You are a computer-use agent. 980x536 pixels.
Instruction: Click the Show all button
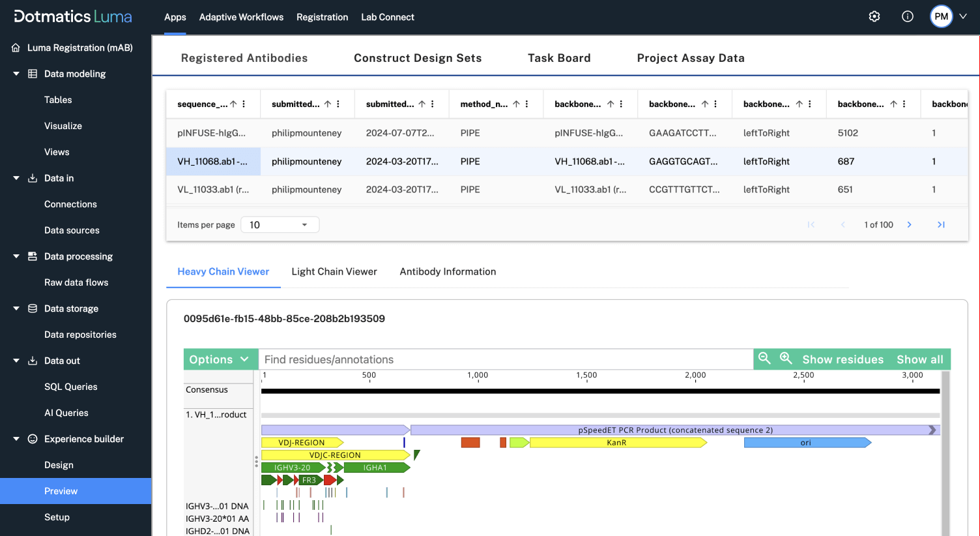click(919, 359)
